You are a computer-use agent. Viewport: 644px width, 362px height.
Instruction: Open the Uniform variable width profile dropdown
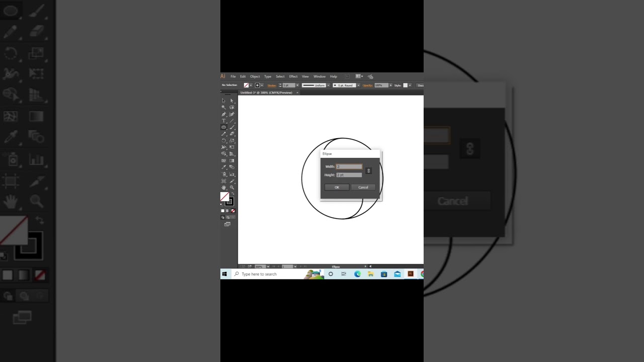pyautogui.click(x=328, y=85)
